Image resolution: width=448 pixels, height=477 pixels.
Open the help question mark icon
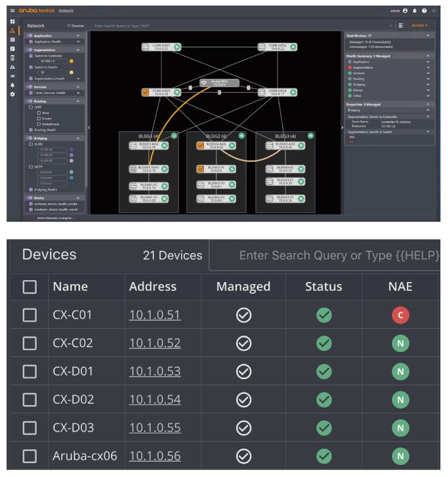(x=424, y=11)
